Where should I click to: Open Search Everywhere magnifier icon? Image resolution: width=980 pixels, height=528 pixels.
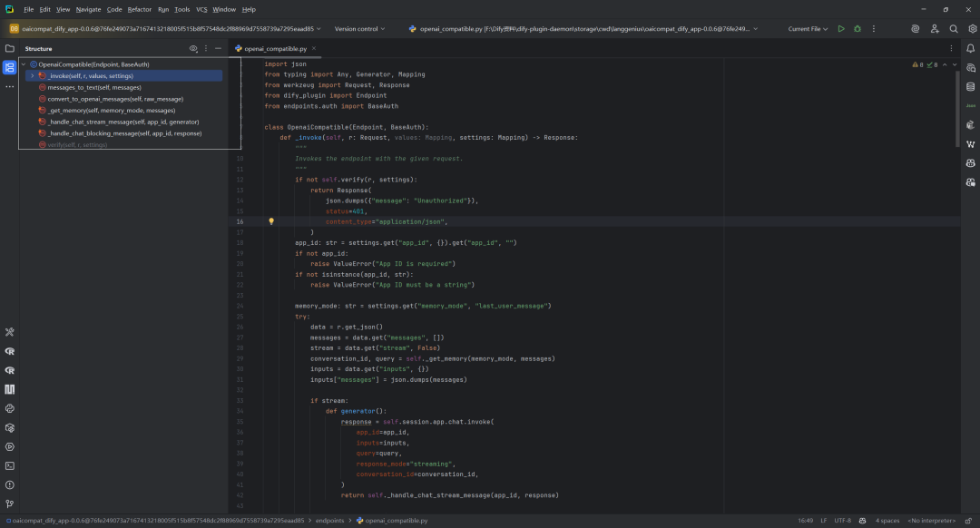(x=954, y=29)
